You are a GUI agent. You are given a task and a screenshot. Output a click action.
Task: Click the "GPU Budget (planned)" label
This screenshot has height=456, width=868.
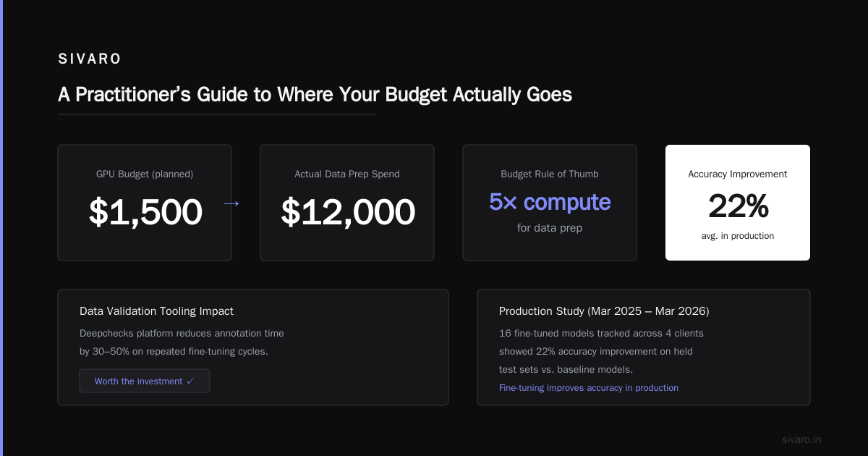point(145,174)
